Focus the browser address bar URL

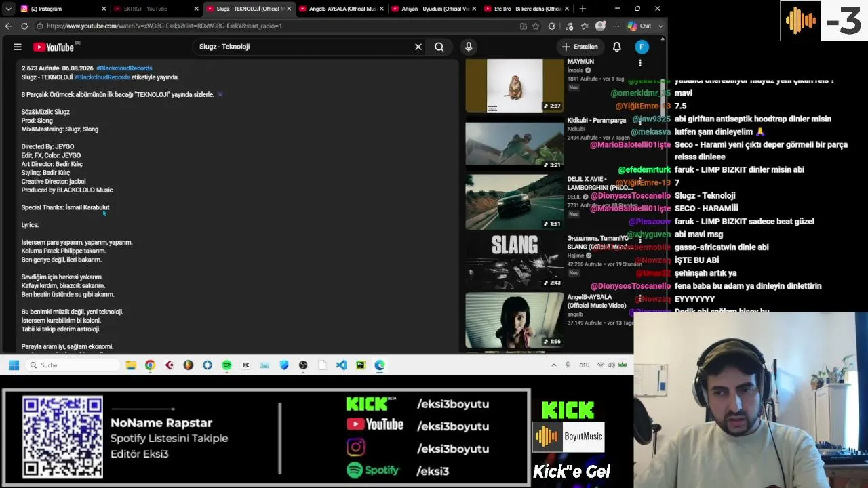275,26
